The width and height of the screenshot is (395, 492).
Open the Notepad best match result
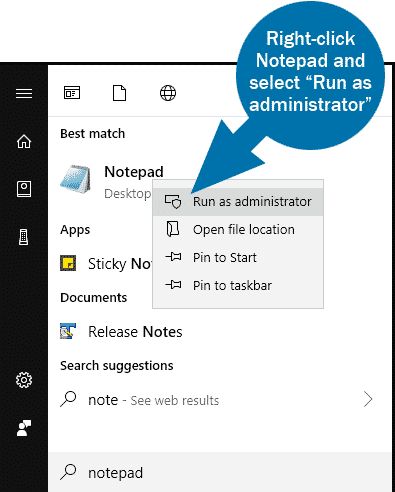pos(106,182)
